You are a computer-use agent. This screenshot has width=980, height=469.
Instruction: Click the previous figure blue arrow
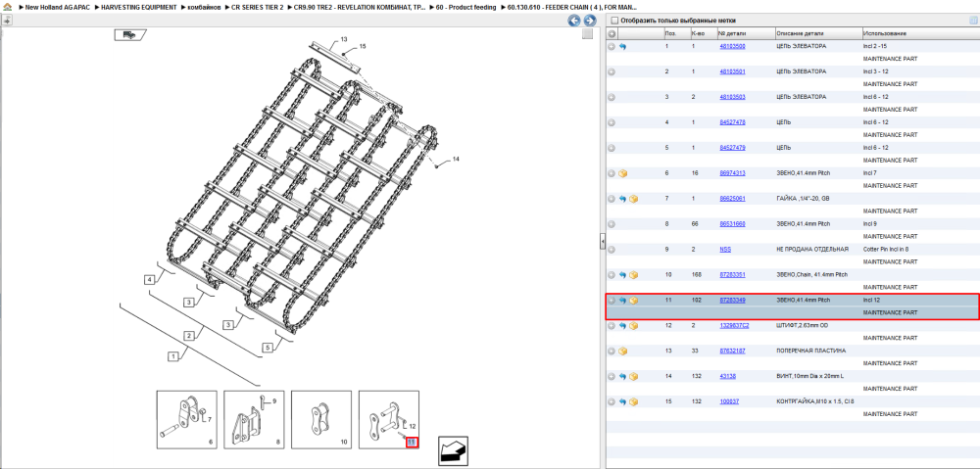[573, 21]
